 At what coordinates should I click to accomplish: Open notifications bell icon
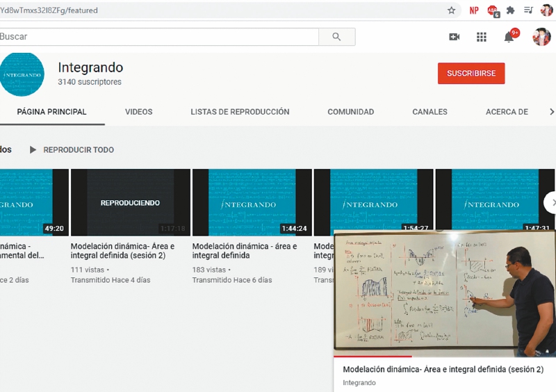(509, 37)
